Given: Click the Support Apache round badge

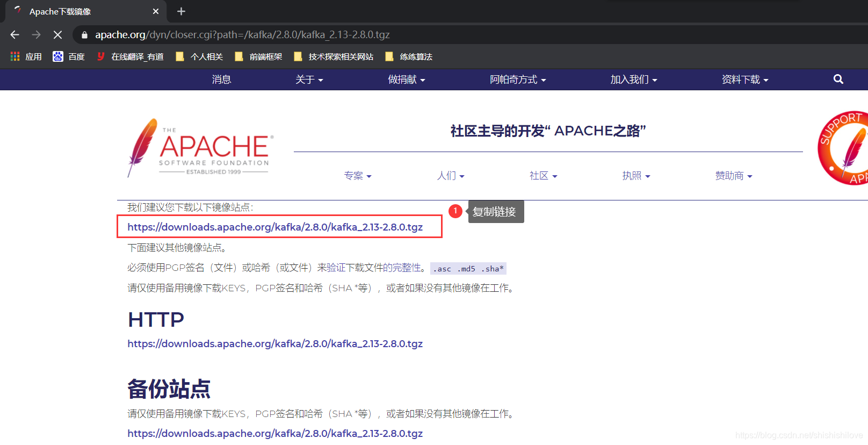Looking at the screenshot, I should coord(843,148).
